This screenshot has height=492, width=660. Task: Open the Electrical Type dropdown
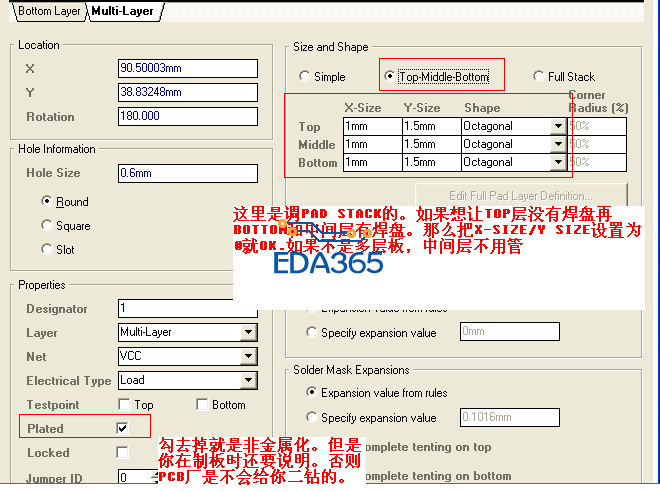[x=249, y=380]
